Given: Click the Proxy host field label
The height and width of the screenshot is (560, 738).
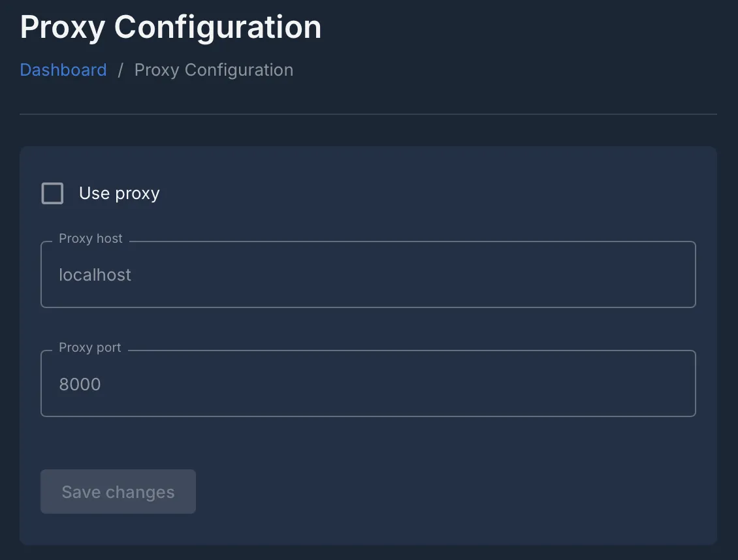Looking at the screenshot, I should click(x=91, y=238).
